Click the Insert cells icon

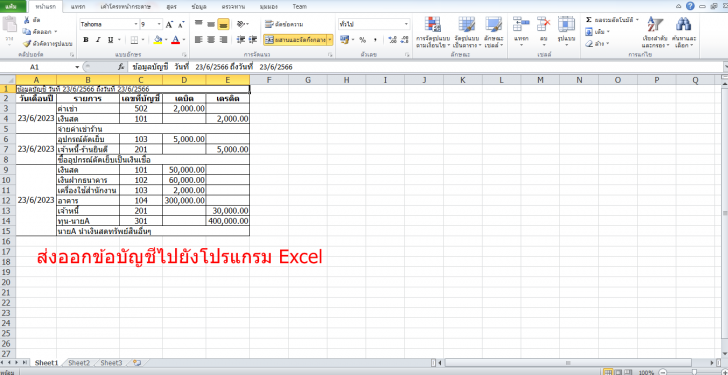pyautogui.click(x=521, y=24)
